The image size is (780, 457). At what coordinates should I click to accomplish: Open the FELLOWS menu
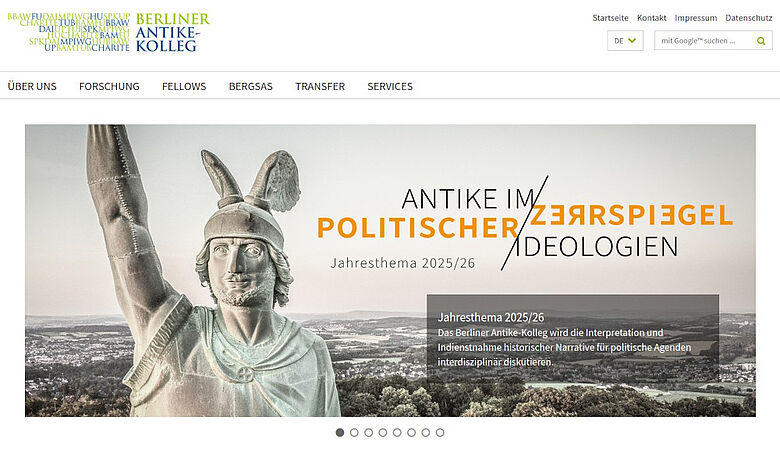[x=184, y=87]
